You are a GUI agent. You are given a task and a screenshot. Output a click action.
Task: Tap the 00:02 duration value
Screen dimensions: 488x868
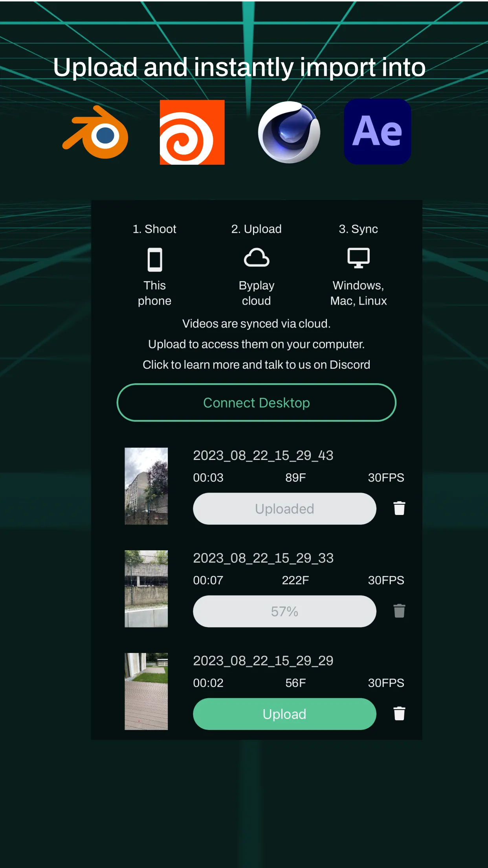tap(208, 683)
